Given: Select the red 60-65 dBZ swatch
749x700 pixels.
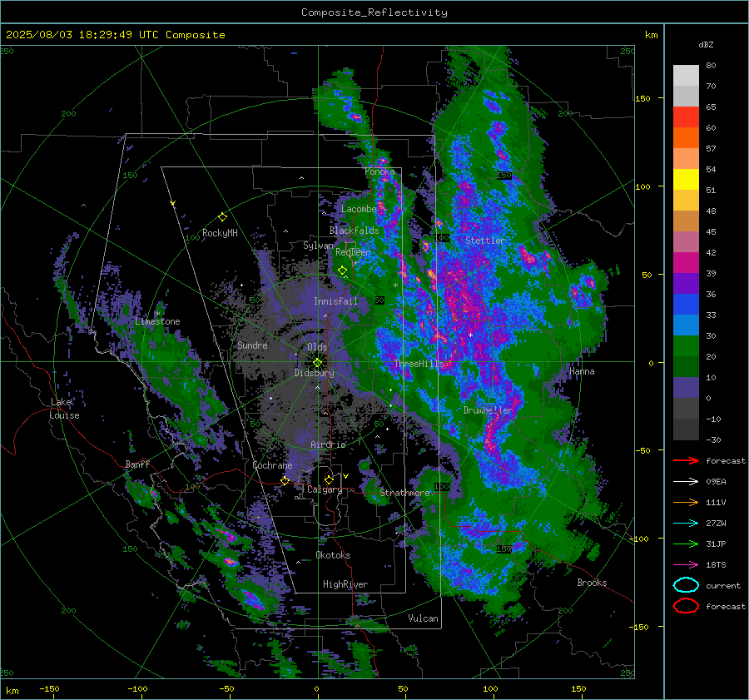Looking at the screenshot, I should tap(686, 117).
